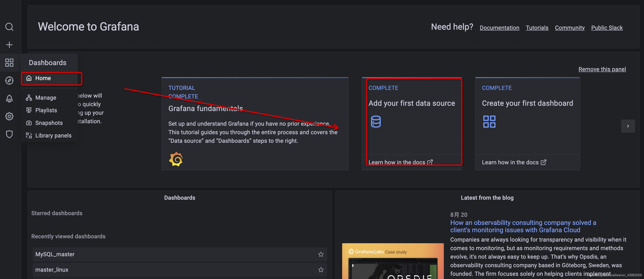Click the plus Create icon in sidebar
Screen dimensions: 644x279
click(x=9, y=45)
